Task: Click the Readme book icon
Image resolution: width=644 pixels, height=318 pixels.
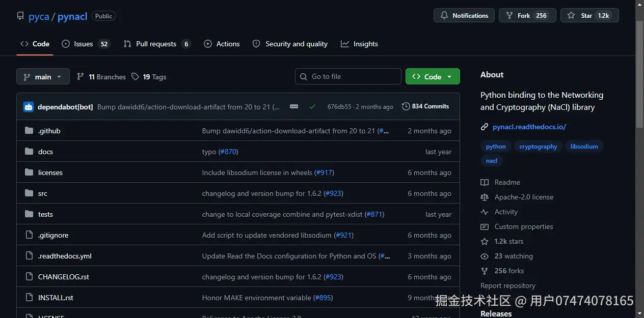Action: click(x=485, y=182)
